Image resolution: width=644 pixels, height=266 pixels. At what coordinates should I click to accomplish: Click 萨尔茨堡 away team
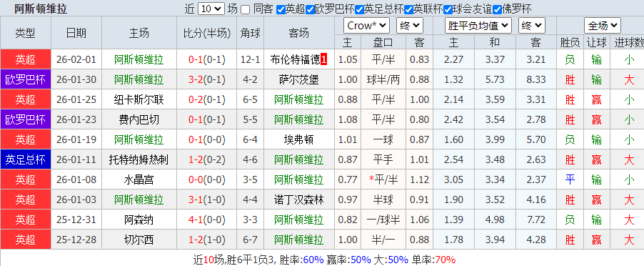coord(299,80)
